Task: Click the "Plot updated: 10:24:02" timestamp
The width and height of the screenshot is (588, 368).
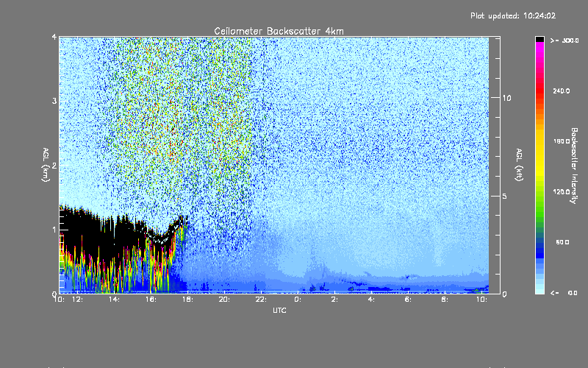Action: tap(513, 15)
